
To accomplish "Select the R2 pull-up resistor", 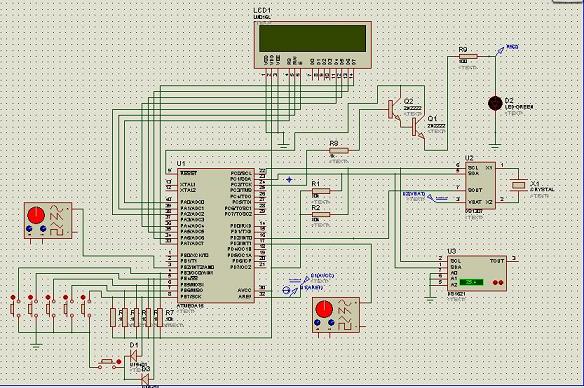I will click(321, 214).
